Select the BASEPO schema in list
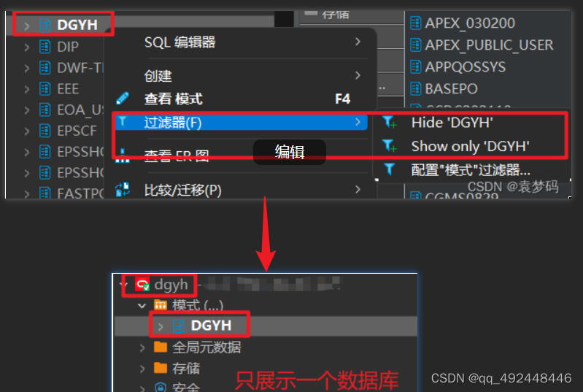Viewport: 583px width, 392px height. coord(451,89)
